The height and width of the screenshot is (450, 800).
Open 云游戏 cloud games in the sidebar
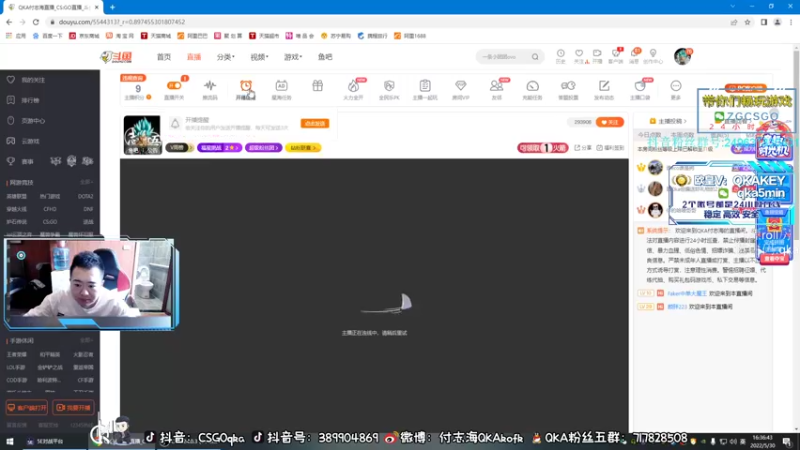click(30, 141)
